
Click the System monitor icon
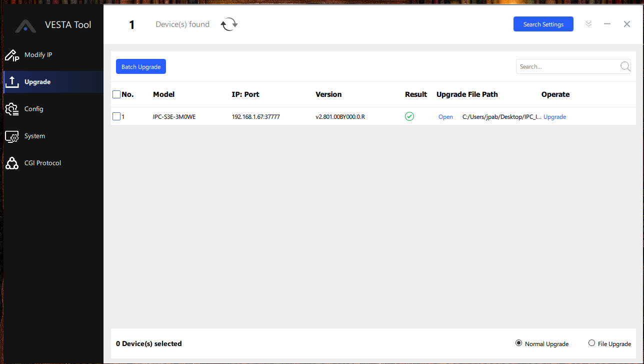[x=11, y=136]
